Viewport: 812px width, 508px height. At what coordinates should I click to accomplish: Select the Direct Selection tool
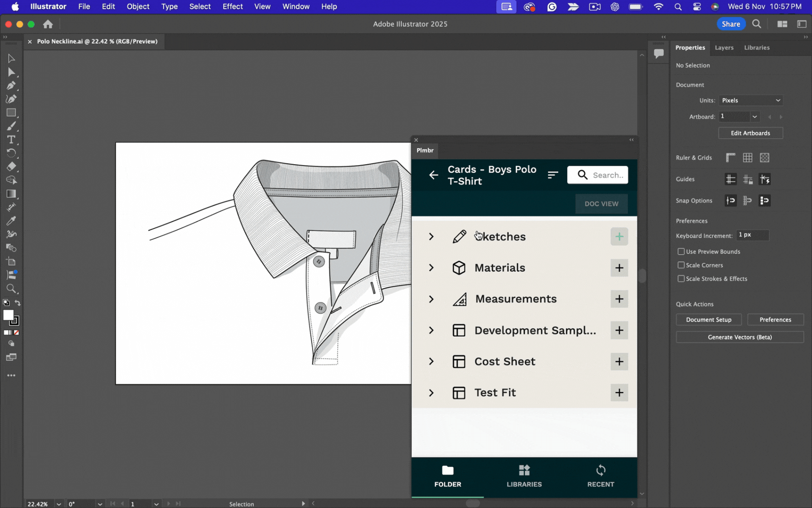11,72
